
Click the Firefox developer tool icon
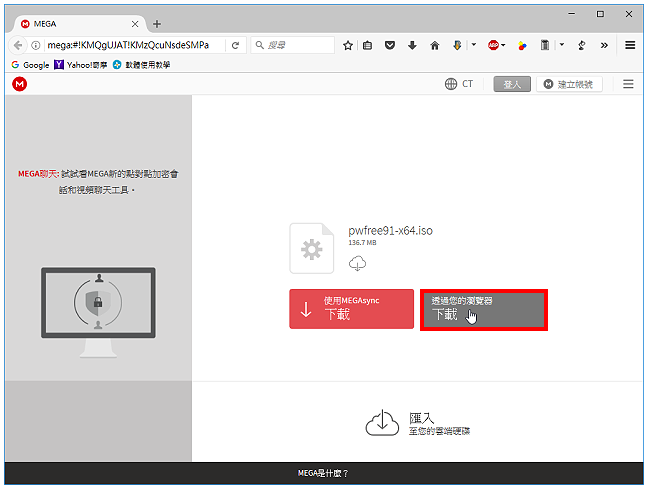pyautogui.click(x=582, y=45)
